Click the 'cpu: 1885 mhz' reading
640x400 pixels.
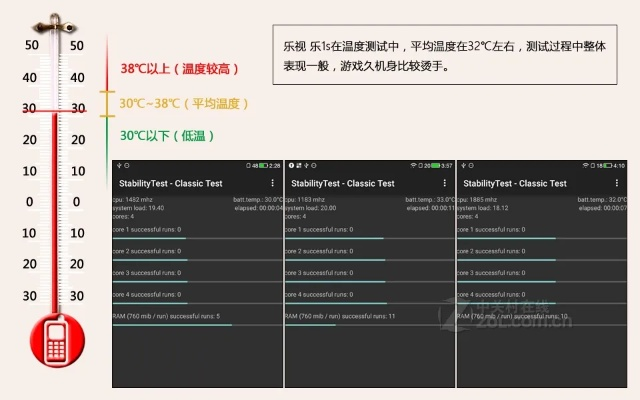pyautogui.click(x=477, y=200)
